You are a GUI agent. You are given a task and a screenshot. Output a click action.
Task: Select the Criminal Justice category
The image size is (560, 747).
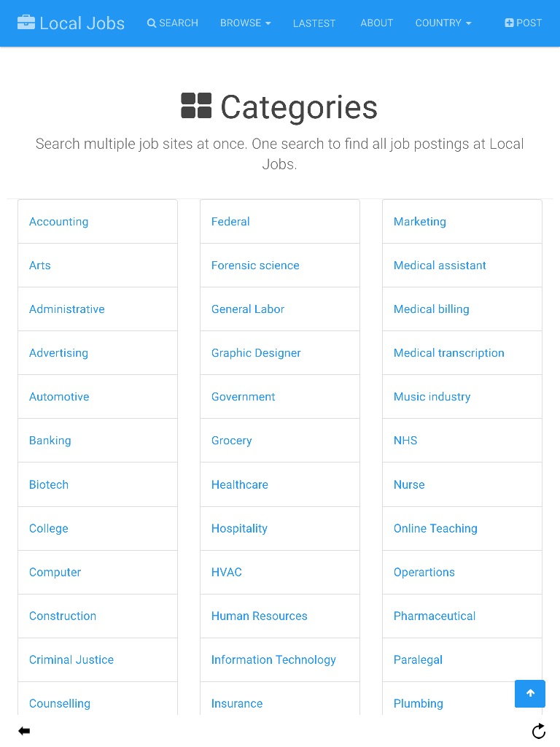71,659
